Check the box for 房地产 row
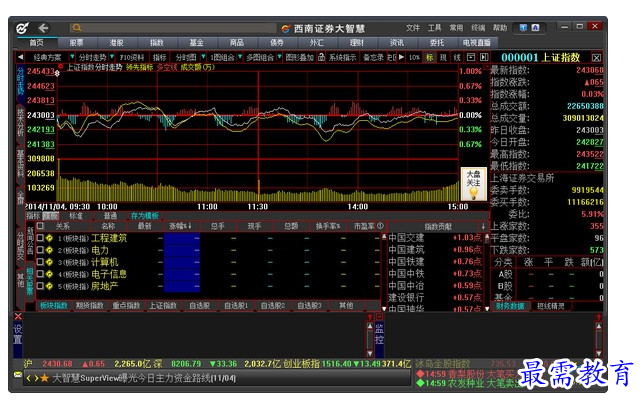642x405 pixels. tap(40, 286)
